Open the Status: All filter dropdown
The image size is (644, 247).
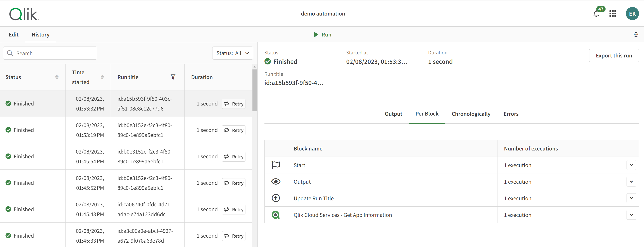[233, 53]
